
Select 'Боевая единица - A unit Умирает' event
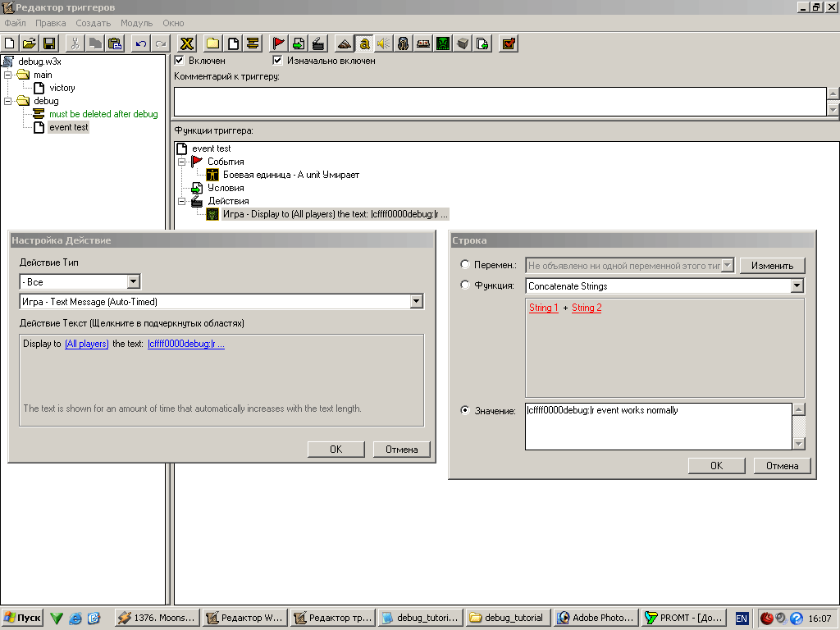291,175
